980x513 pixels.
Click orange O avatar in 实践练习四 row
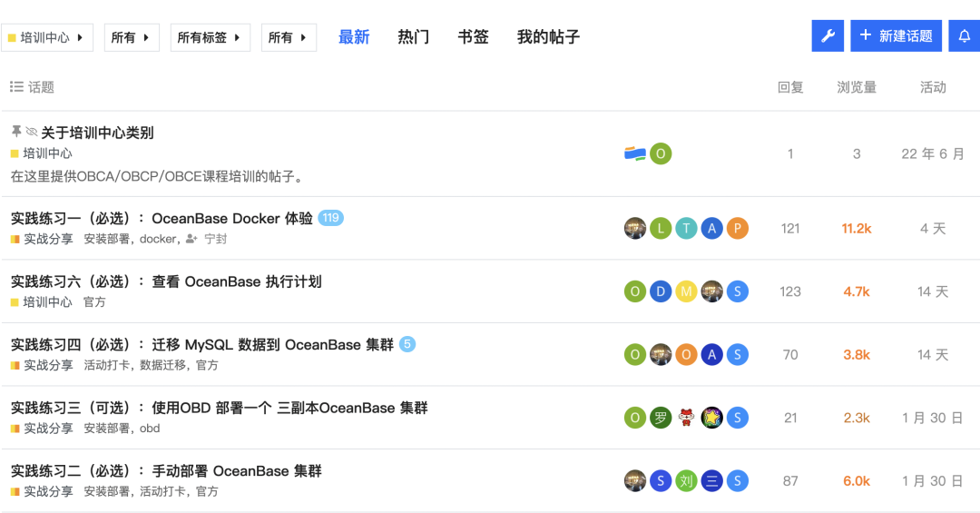(686, 355)
